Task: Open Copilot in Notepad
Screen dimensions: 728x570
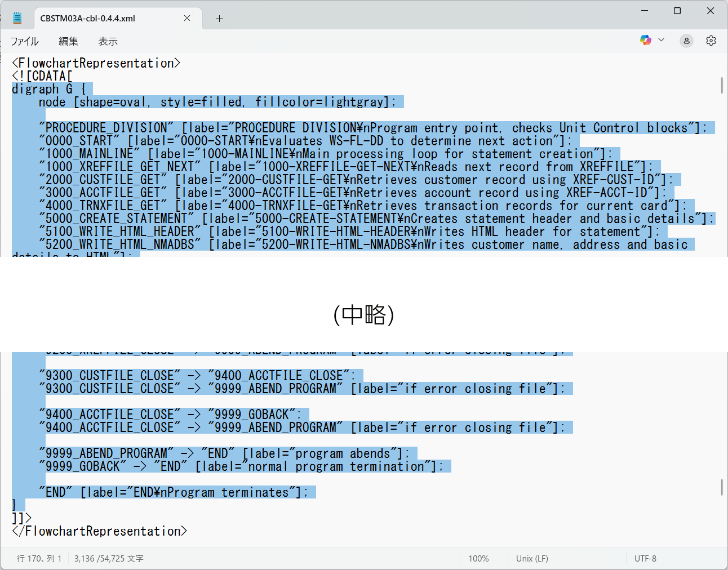Action: [645, 40]
